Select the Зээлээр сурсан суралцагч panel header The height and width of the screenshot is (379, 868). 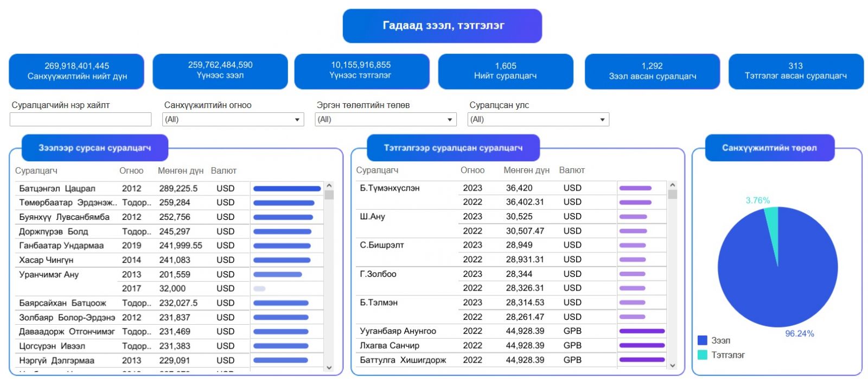95,148
